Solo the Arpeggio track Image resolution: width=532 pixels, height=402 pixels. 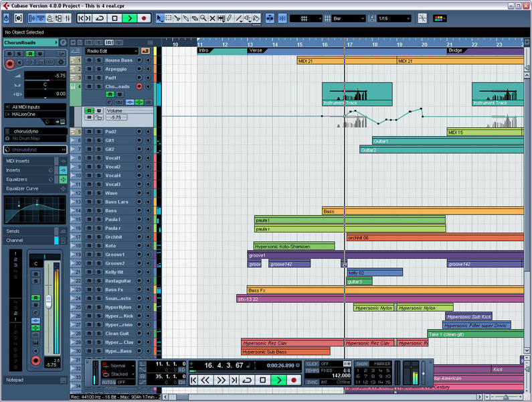point(98,69)
